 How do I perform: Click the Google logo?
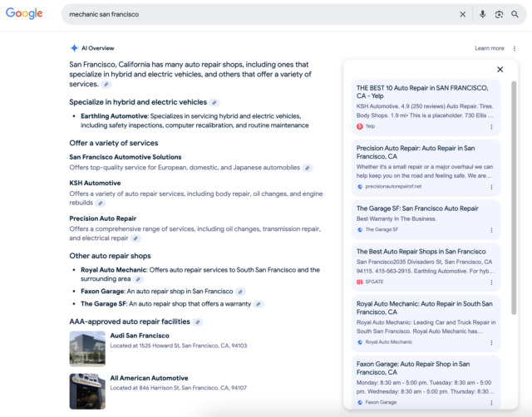point(24,14)
